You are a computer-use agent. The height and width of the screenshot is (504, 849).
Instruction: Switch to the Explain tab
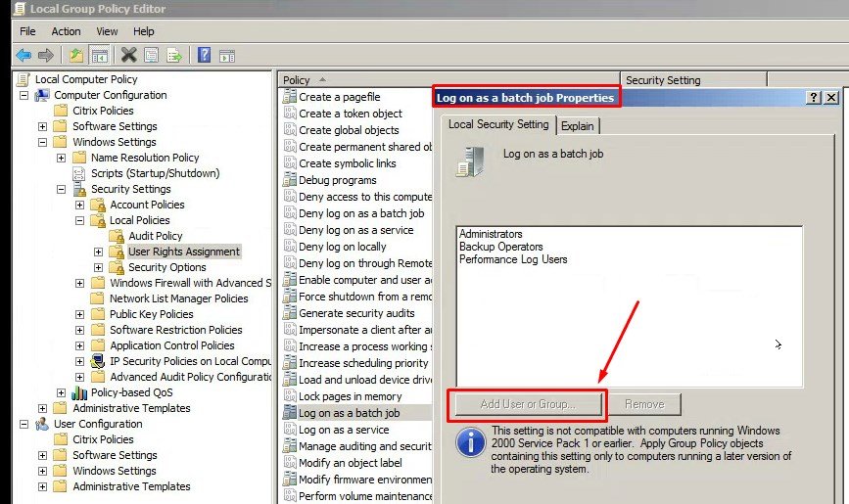[577, 126]
